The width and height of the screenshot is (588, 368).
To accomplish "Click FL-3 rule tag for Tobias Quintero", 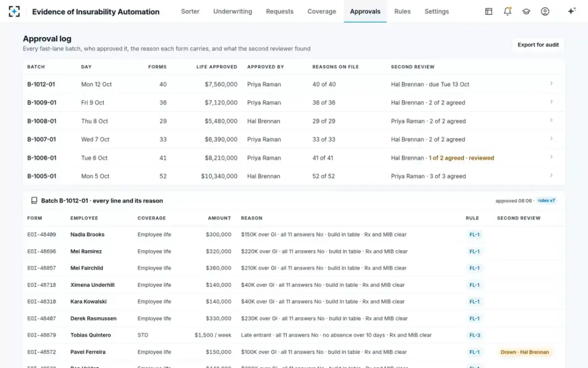I will (x=474, y=335).
